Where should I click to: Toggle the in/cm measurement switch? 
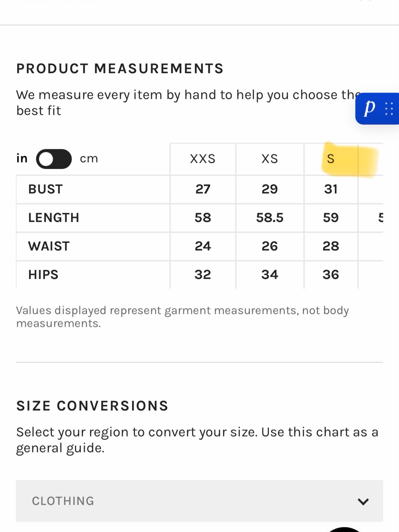[54, 159]
